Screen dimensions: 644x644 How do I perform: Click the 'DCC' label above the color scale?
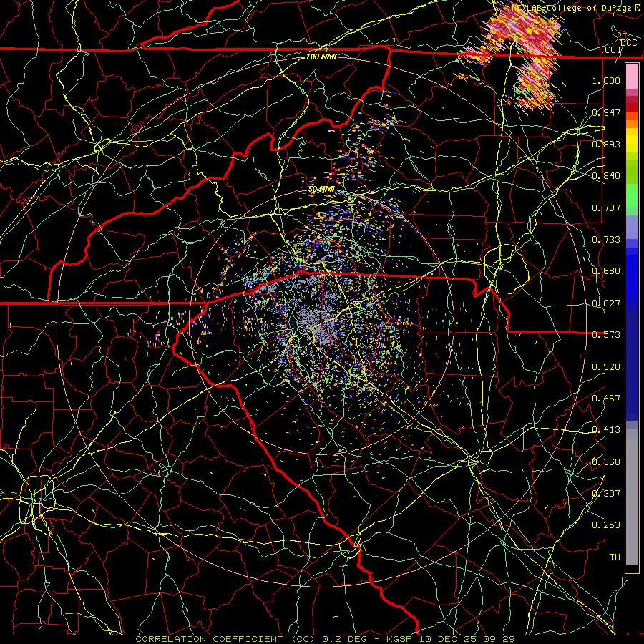pyautogui.click(x=628, y=43)
